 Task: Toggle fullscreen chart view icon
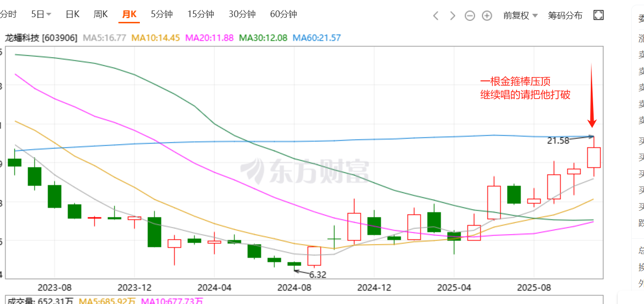[599, 15]
